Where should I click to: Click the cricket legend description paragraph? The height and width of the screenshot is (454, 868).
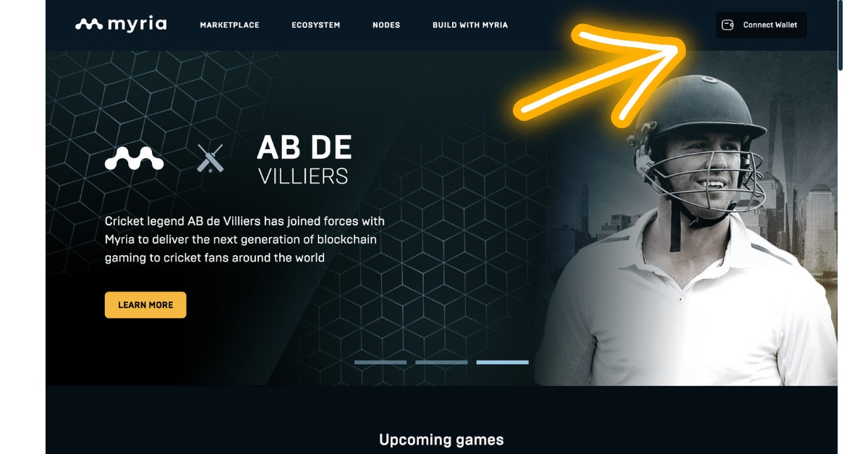coord(245,239)
